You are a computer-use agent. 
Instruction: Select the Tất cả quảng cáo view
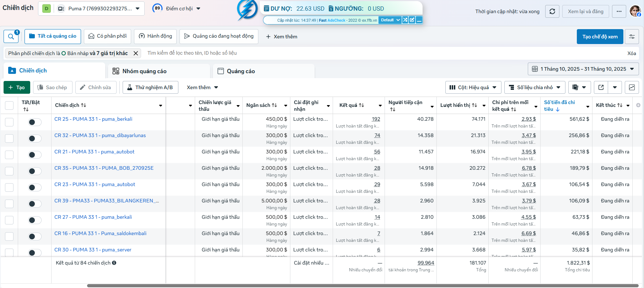point(53,36)
